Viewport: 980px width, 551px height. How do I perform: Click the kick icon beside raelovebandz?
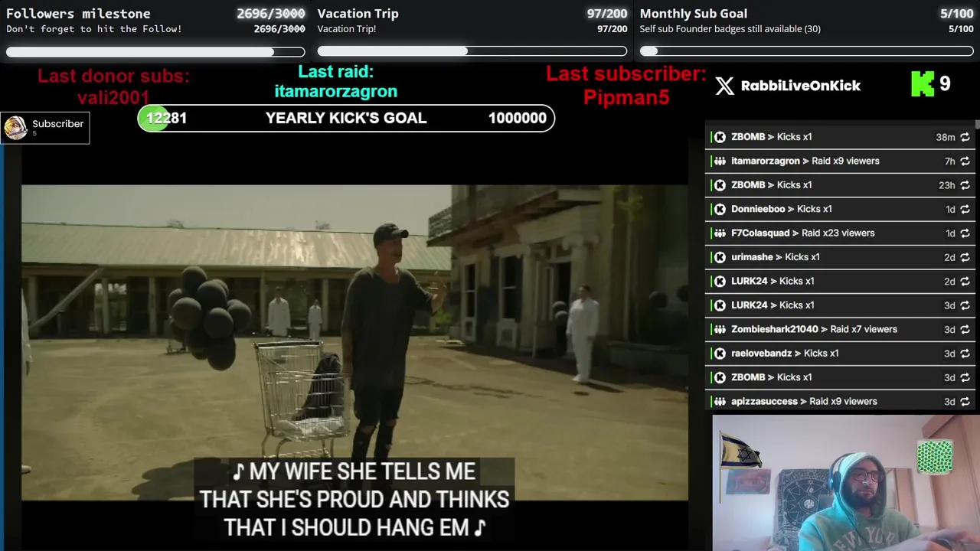720,354
